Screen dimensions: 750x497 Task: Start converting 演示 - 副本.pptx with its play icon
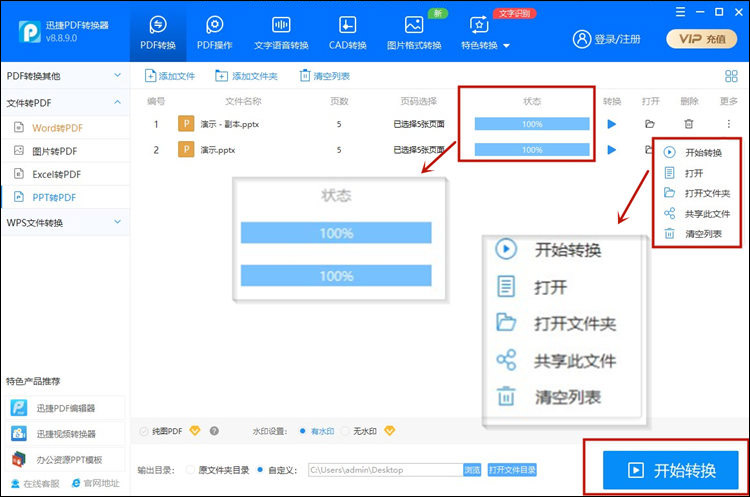click(611, 124)
